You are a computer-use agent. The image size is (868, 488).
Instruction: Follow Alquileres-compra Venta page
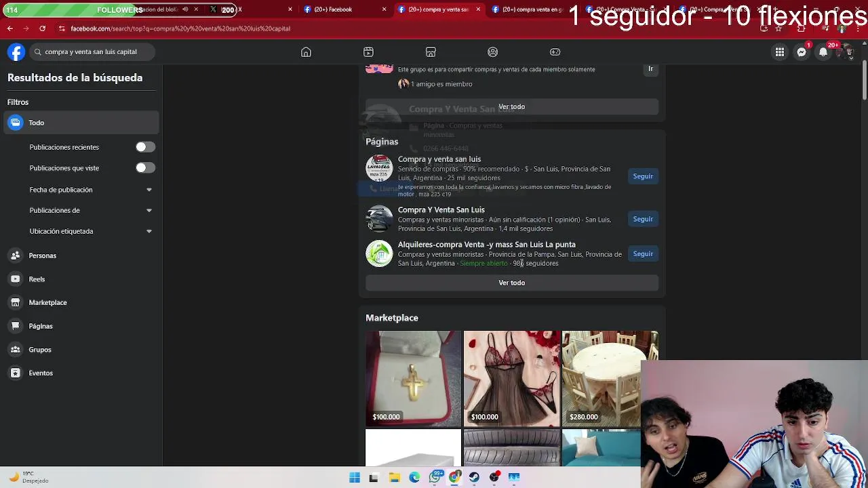click(x=643, y=253)
